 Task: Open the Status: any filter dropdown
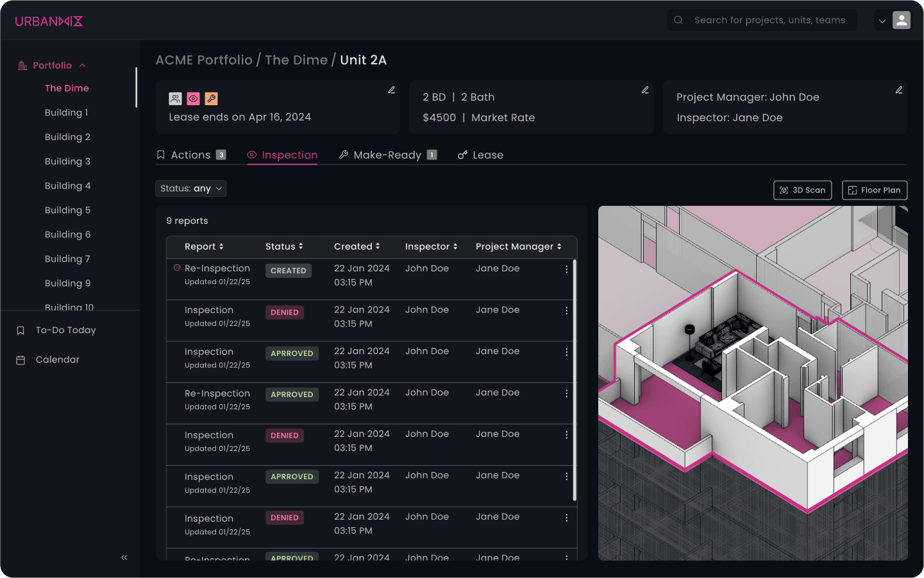pyautogui.click(x=190, y=189)
